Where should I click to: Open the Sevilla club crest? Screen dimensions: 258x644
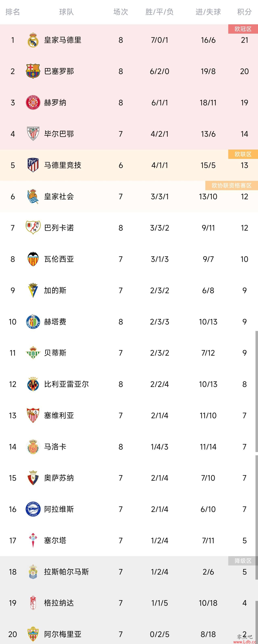click(33, 415)
